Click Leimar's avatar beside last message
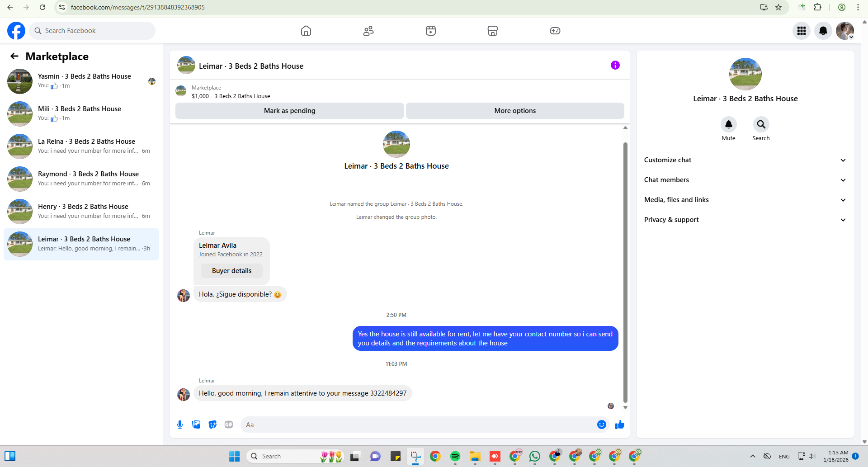 [x=184, y=395]
